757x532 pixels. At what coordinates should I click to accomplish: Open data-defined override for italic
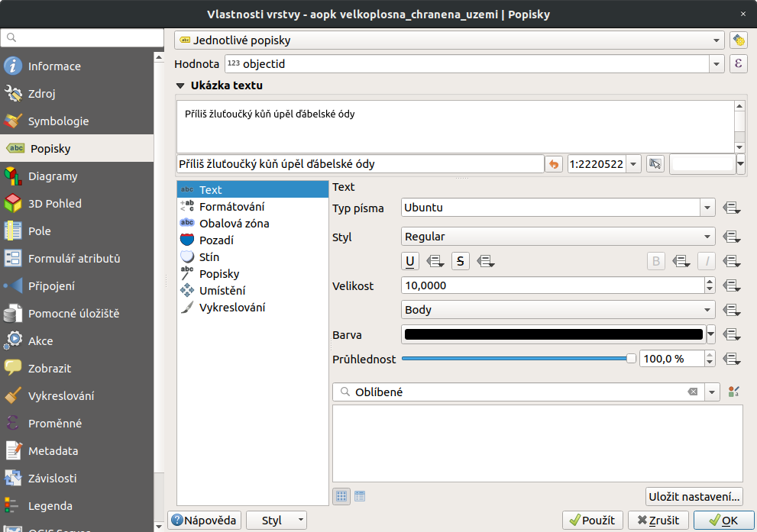tap(732, 261)
